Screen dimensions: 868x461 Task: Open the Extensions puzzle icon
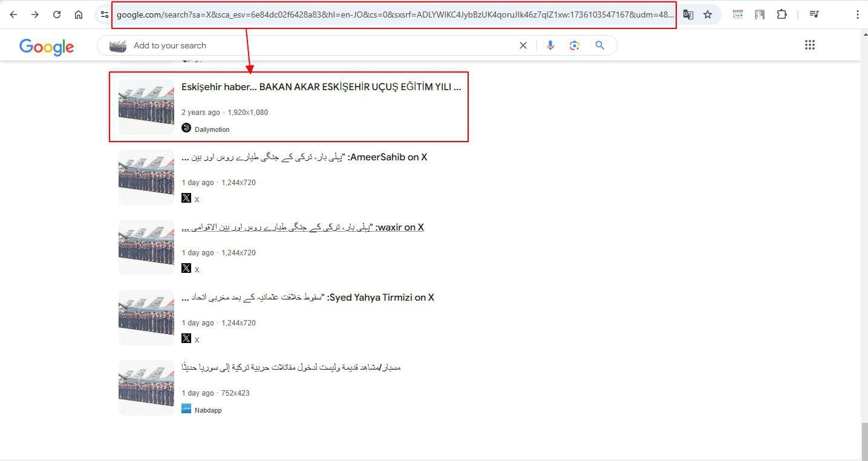[x=782, y=15]
